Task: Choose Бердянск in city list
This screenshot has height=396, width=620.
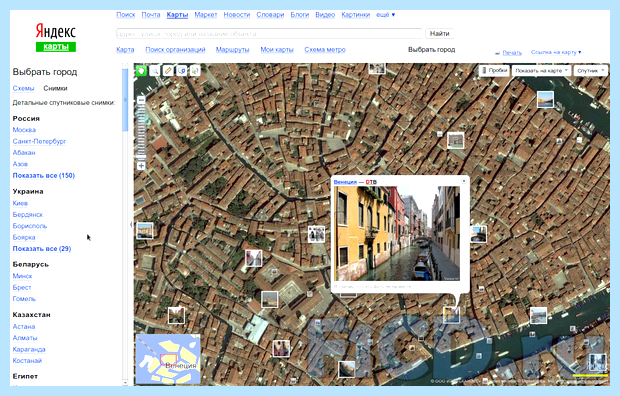Action: [28, 214]
